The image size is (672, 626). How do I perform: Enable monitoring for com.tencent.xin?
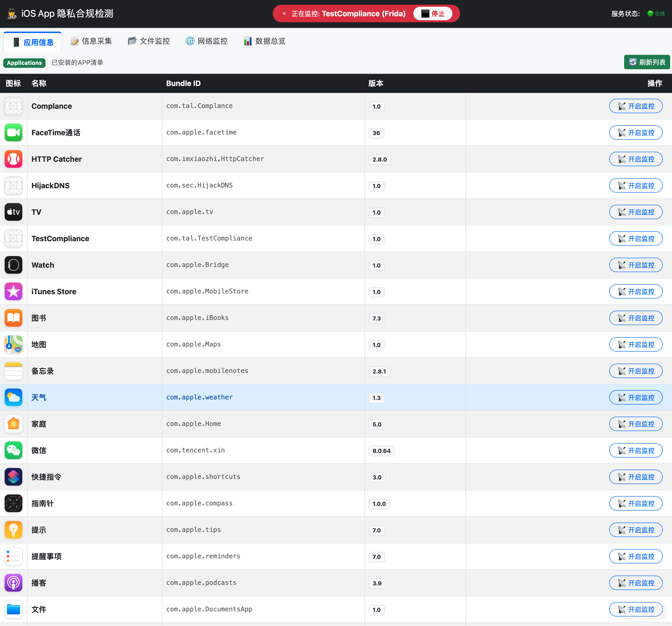pos(636,450)
